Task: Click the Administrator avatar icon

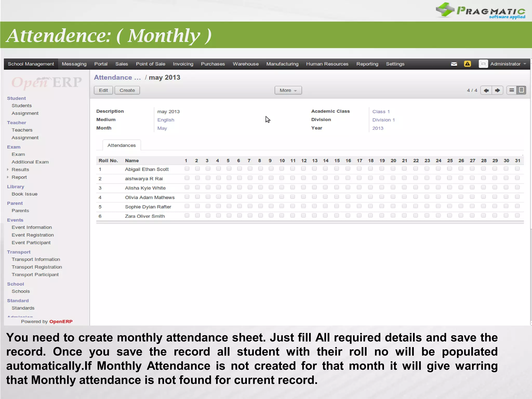Action: point(483,64)
